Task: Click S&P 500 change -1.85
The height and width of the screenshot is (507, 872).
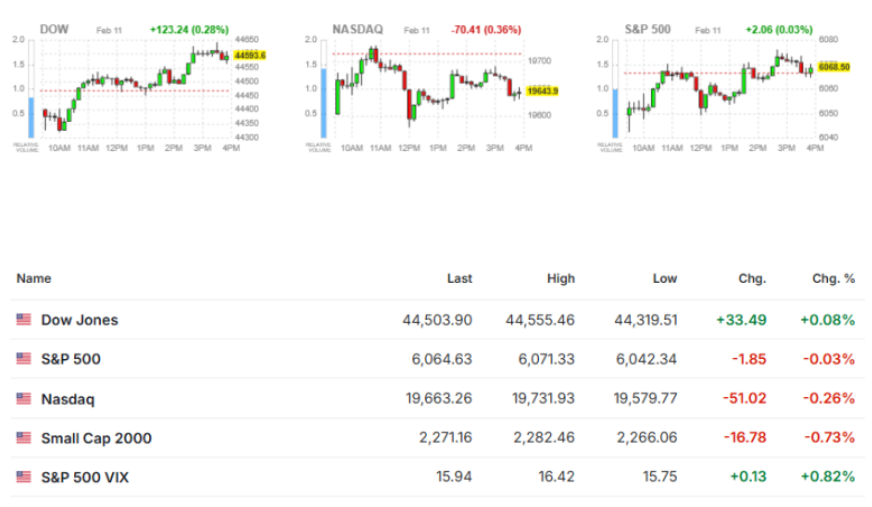Action: 749,359
